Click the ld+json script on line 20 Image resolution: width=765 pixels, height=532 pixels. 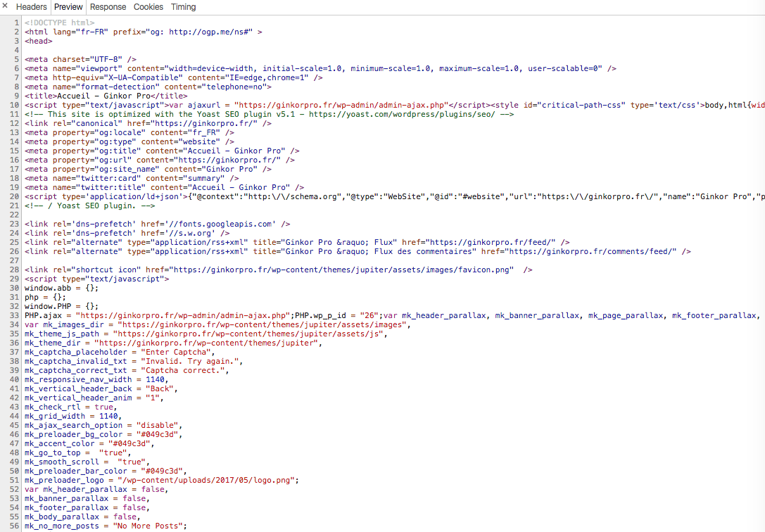point(395,196)
